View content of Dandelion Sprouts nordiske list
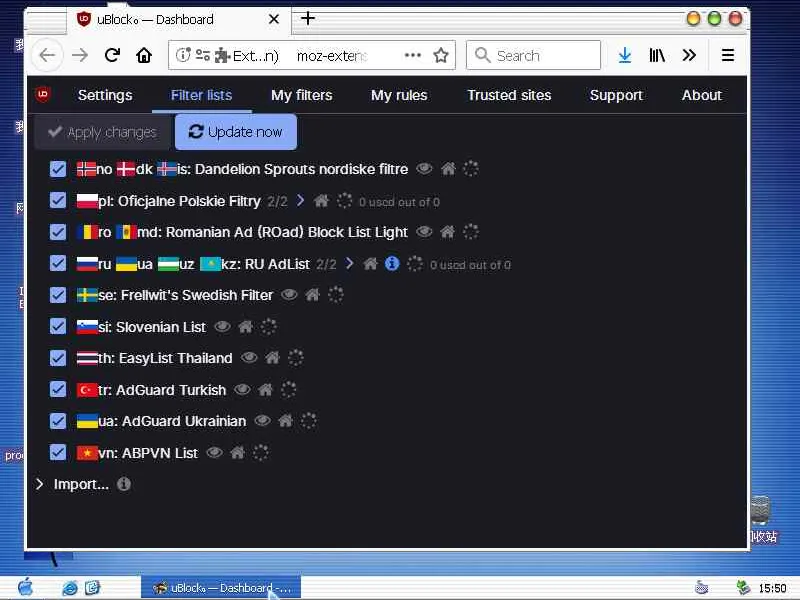The width and height of the screenshot is (800, 600). 424,168
